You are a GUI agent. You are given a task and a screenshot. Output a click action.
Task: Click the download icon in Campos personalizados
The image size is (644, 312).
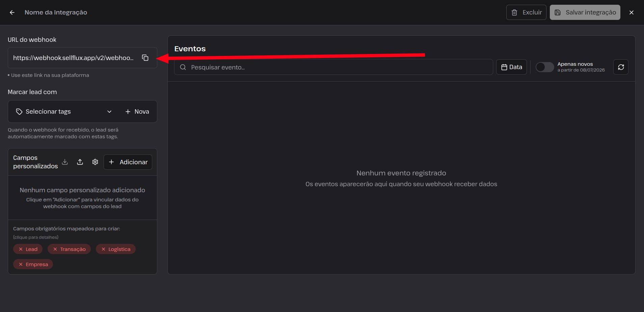point(65,162)
